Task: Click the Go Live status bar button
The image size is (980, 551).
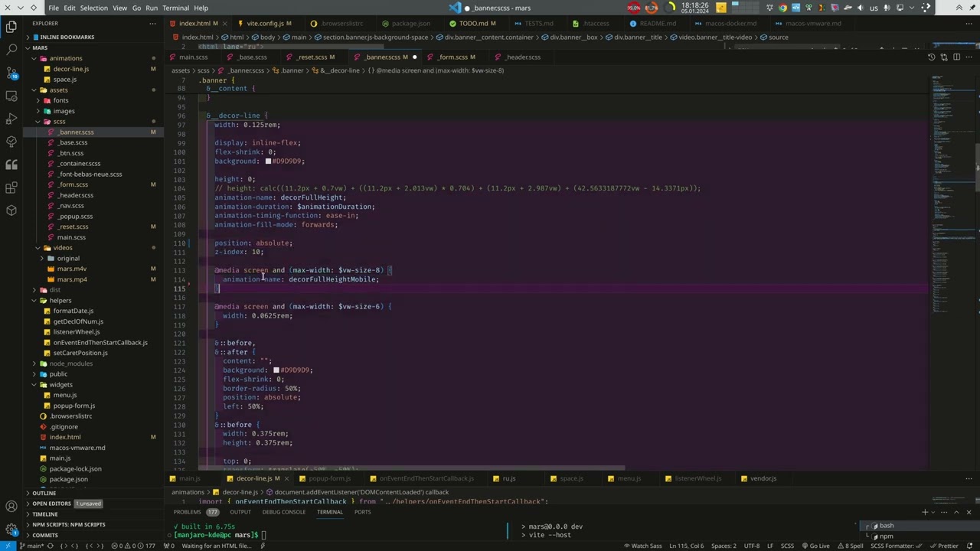Action: point(815,546)
